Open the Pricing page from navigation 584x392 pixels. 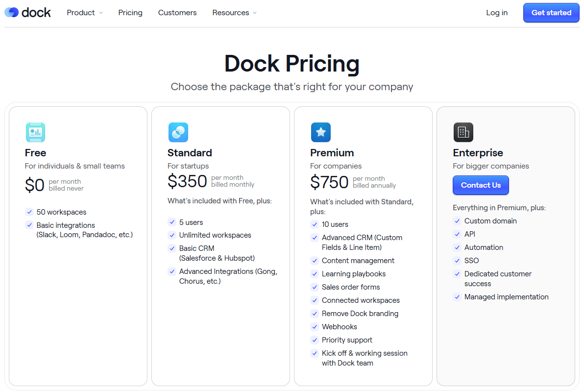(x=130, y=13)
